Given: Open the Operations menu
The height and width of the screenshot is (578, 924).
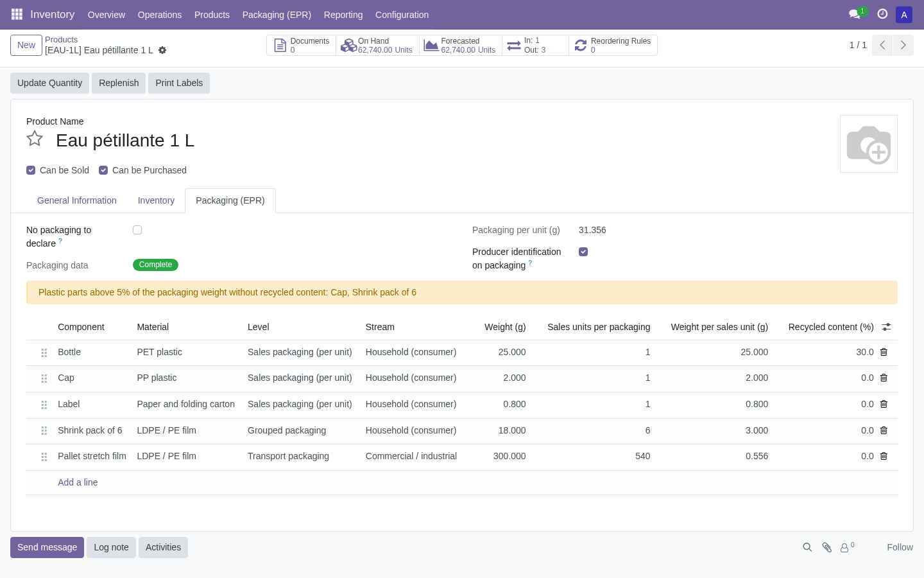Looking at the screenshot, I should 160,15.
